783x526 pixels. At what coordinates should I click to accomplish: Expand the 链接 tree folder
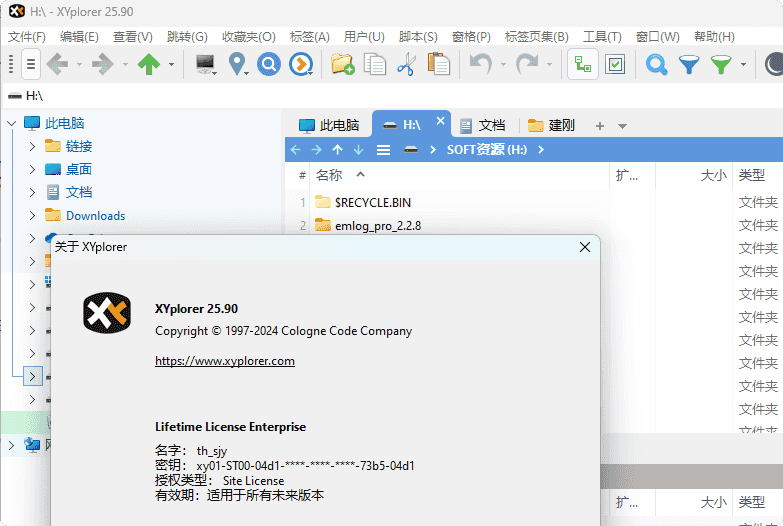tap(32, 146)
